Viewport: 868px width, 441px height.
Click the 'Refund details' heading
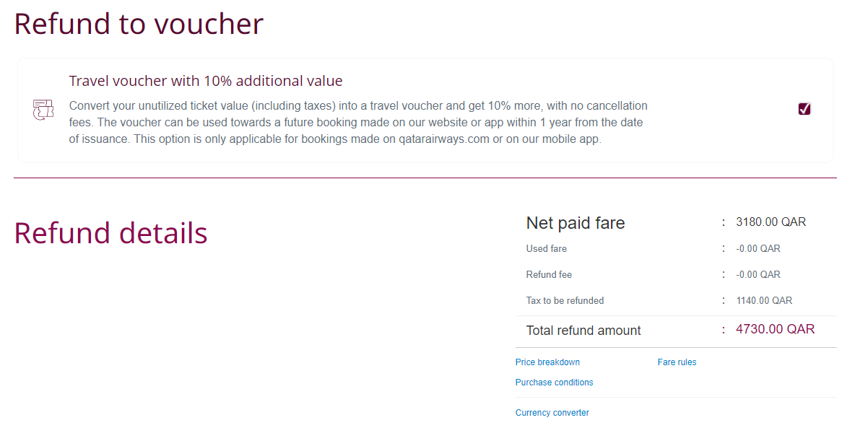click(x=110, y=233)
